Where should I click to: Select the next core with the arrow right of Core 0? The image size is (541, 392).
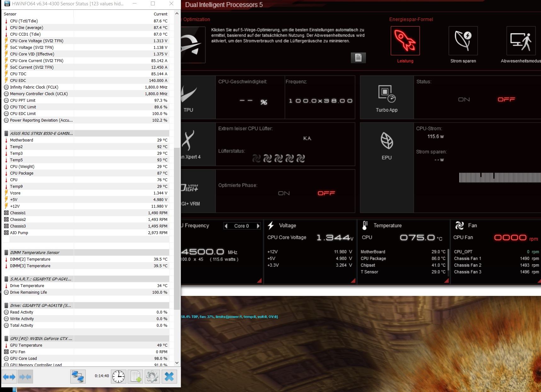(258, 226)
